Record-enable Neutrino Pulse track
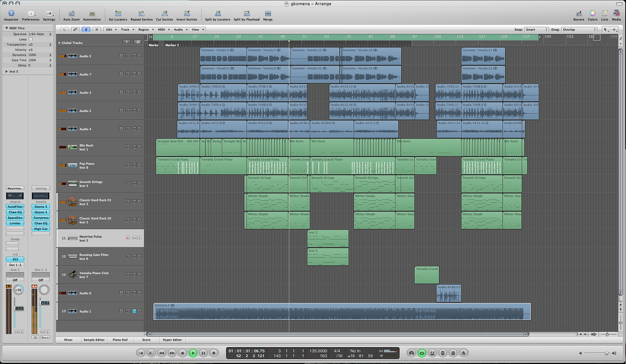Screen dimensions: 626x364 [x=128, y=238]
